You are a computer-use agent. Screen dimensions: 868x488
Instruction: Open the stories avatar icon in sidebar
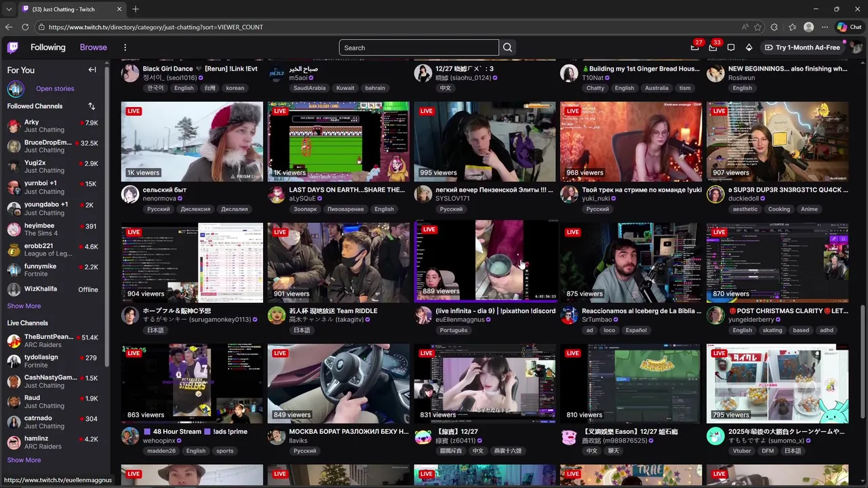16,89
